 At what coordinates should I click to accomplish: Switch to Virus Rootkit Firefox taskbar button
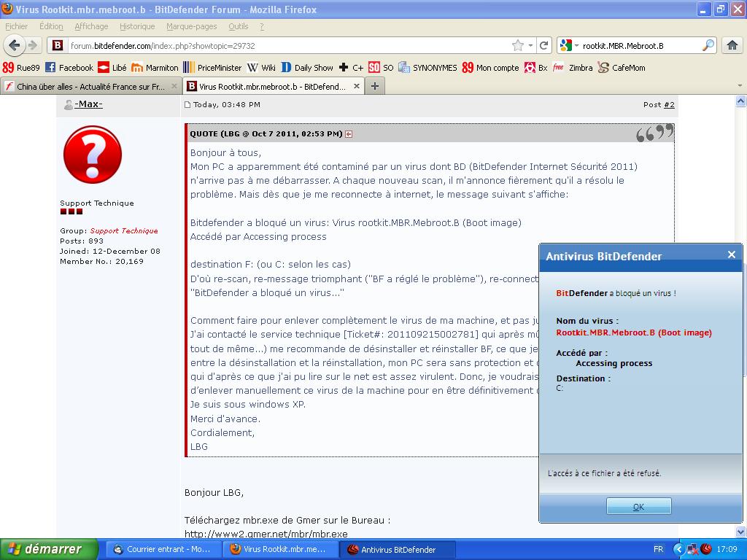pos(280,549)
